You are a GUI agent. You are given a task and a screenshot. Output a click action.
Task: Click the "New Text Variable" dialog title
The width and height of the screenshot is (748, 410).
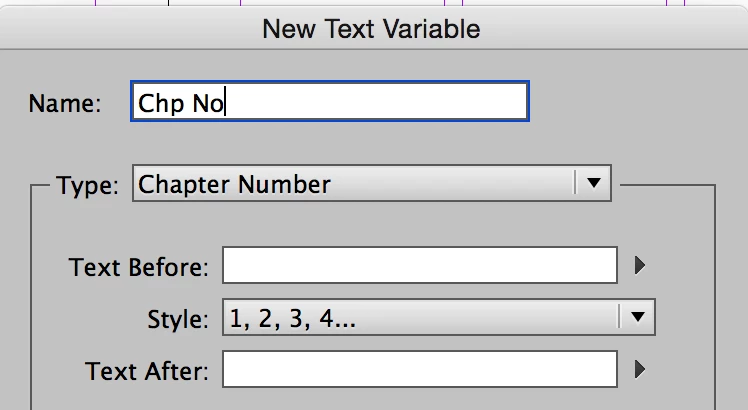[x=371, y=29]
